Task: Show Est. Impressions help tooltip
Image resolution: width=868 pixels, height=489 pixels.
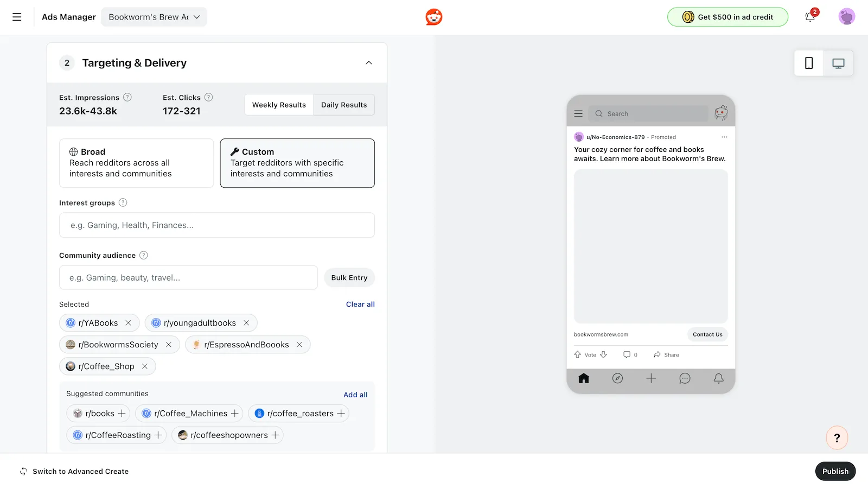Action: coord(127,97)
